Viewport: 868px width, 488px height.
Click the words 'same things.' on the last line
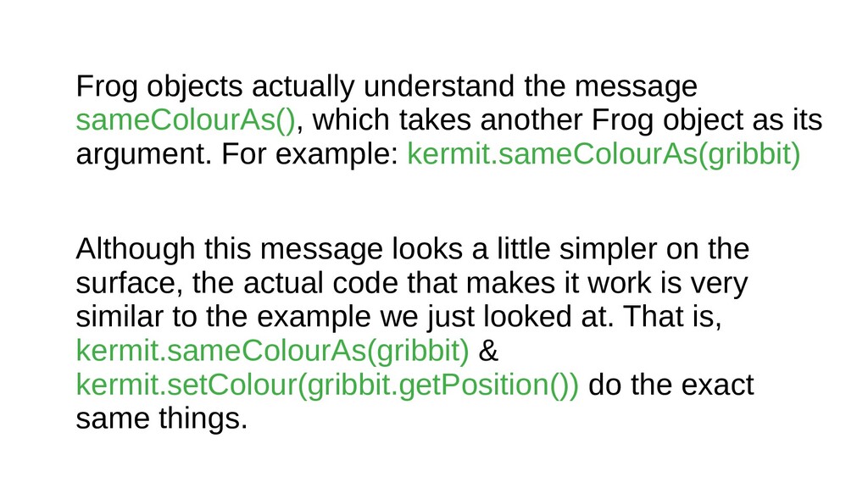(162, 419)
